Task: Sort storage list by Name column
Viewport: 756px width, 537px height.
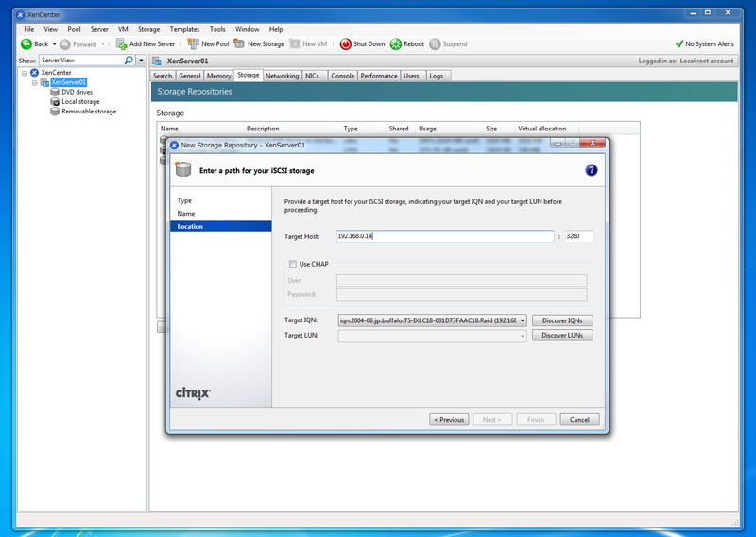Action: (x=200, y=129)
